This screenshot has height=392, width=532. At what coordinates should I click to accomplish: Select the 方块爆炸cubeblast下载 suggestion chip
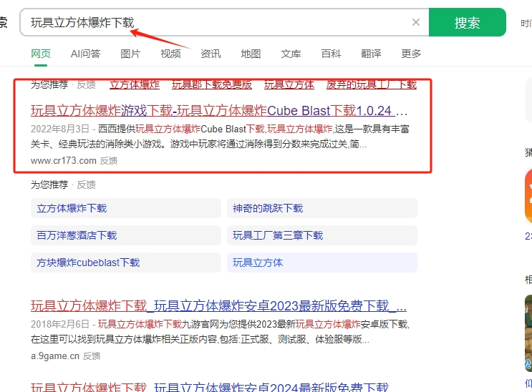(126, 263)
